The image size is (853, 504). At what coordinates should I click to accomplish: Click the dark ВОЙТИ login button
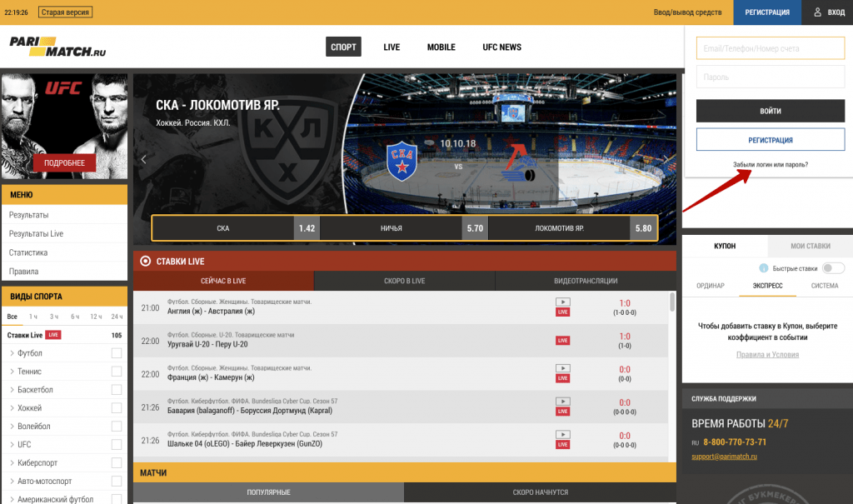pyautogui.click(x=771, y=111)
